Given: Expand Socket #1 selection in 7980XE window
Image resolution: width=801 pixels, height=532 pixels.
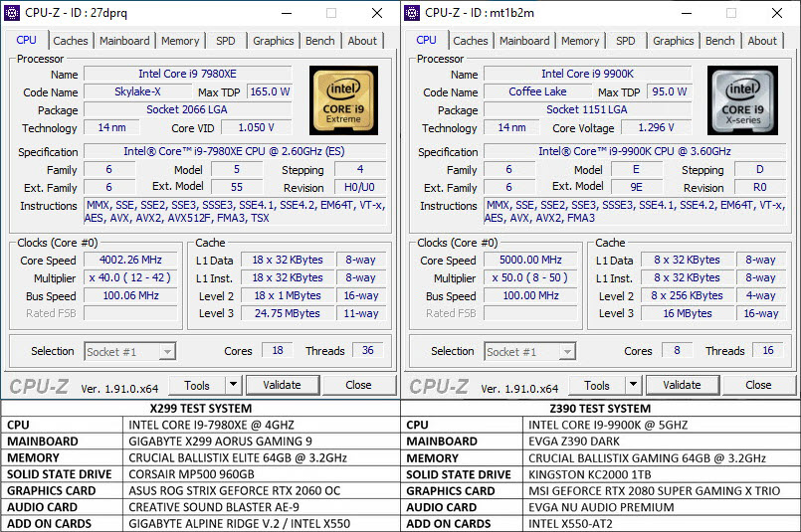Looking at the screenshot, I should tap(167, 351).
